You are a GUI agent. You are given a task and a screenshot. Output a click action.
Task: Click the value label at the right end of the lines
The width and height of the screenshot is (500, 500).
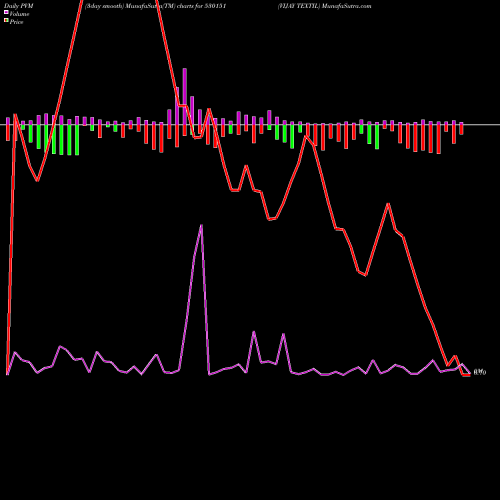tap(480, 372)
